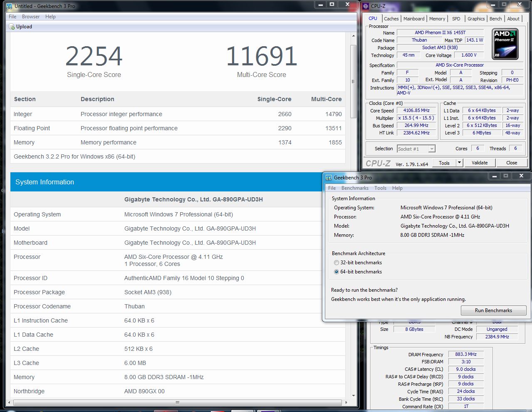Click Memory performance description text

point(109,142)
